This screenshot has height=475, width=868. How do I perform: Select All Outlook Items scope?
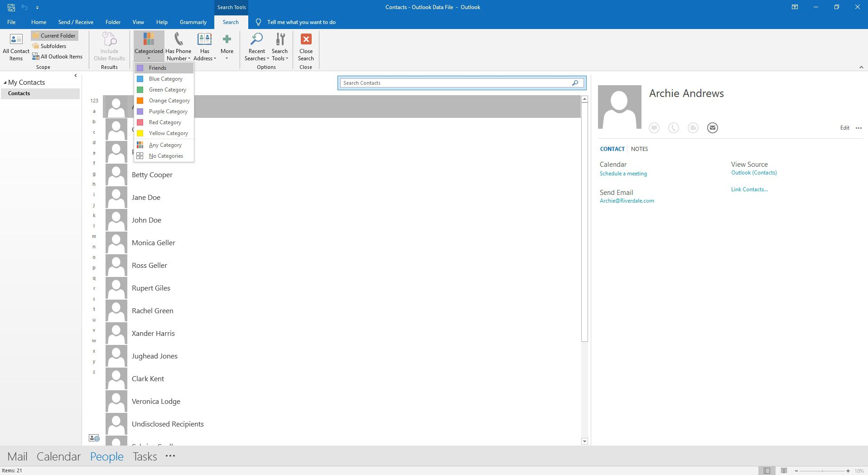point(57,57)
